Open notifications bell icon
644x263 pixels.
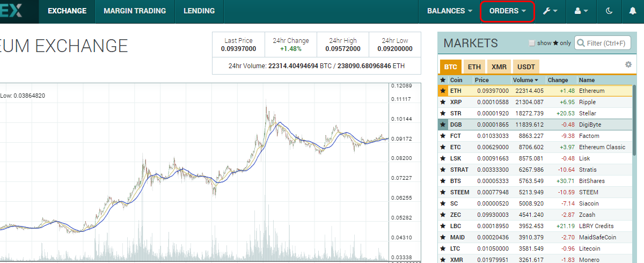633,11
